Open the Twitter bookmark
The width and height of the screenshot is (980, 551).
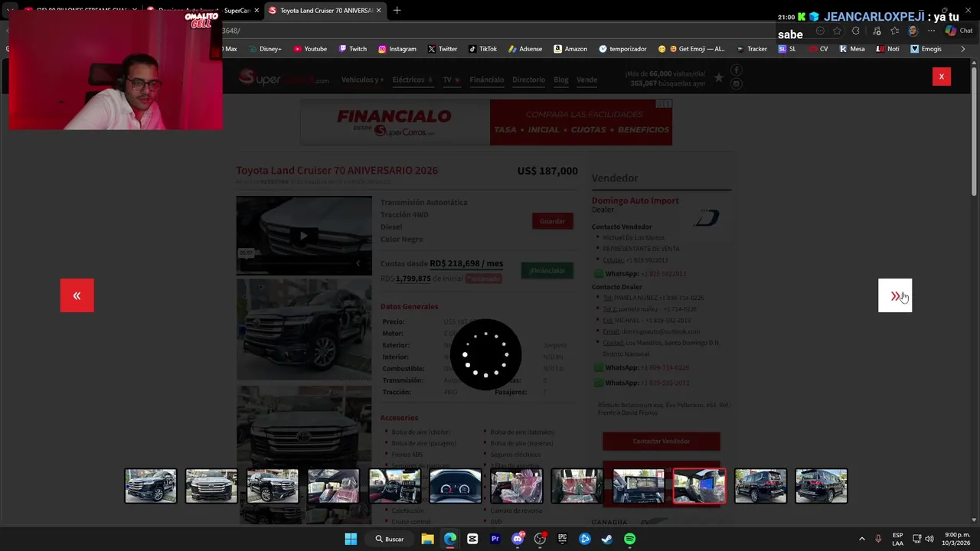(443, 49)
